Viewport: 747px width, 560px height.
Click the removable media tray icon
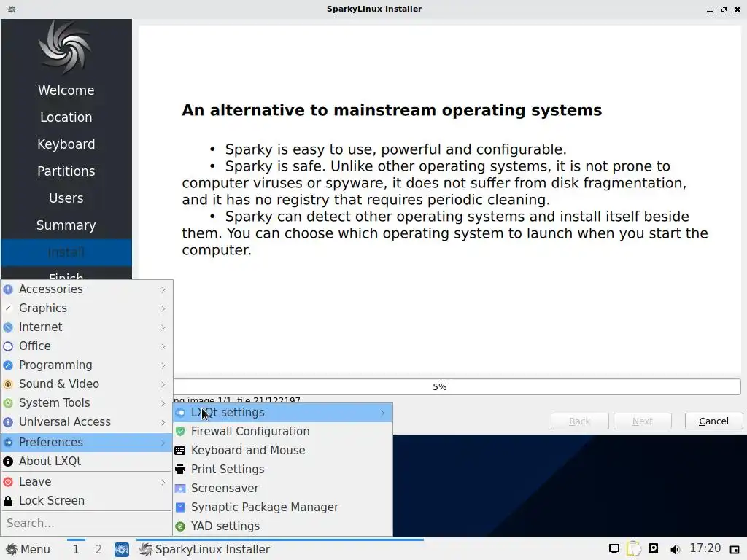pos(654,548)
